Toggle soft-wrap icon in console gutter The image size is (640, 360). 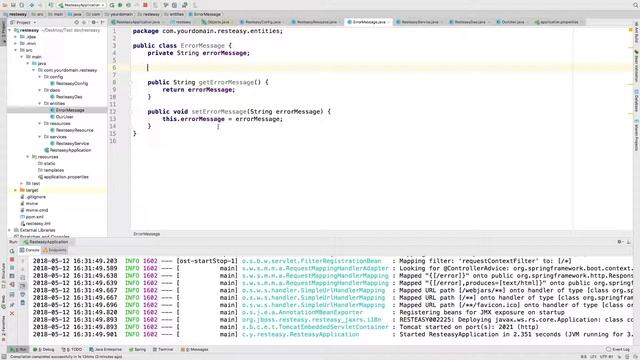[x=22, y=278]
